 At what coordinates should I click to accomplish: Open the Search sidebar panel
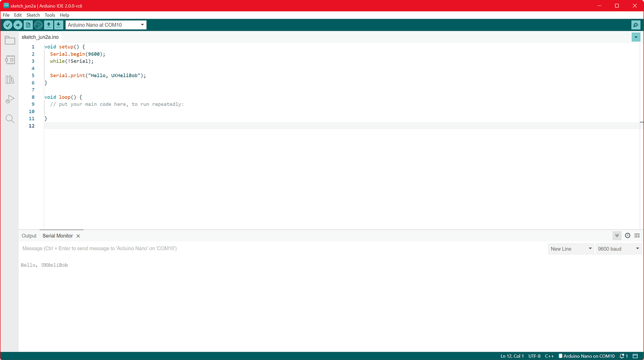pos(10,118)
